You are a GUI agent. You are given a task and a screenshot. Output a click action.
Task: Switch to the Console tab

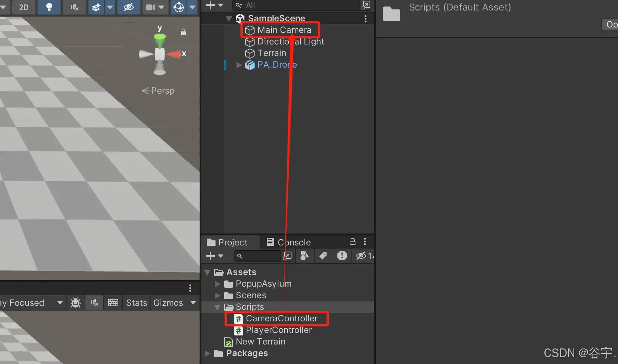point(289,242)
